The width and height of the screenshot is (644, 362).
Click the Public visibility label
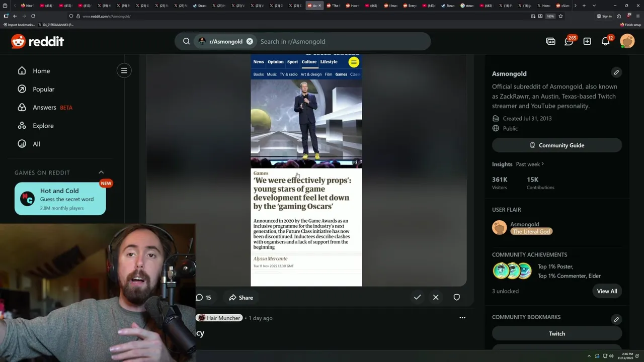click(510, 129)
